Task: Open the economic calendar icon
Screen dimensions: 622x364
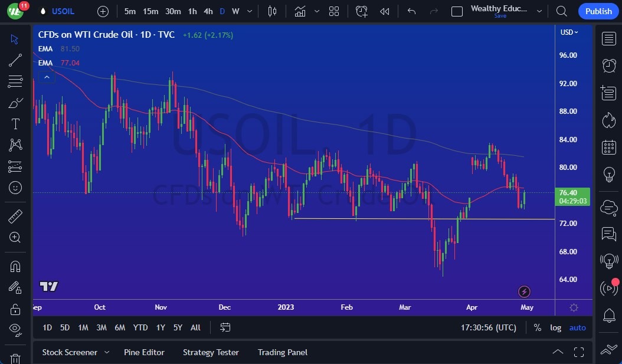Action: click(x=609, y=147)
